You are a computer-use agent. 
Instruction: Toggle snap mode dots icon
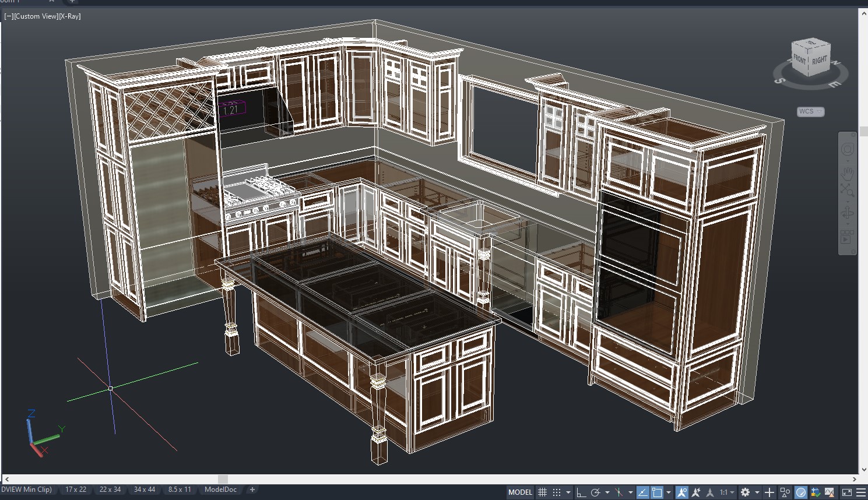click(557, 492)
